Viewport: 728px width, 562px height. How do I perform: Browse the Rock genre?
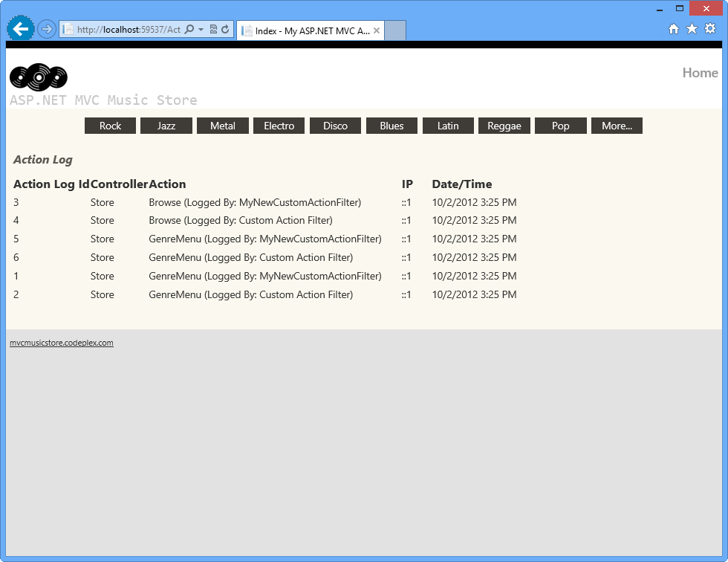(110, 126)
